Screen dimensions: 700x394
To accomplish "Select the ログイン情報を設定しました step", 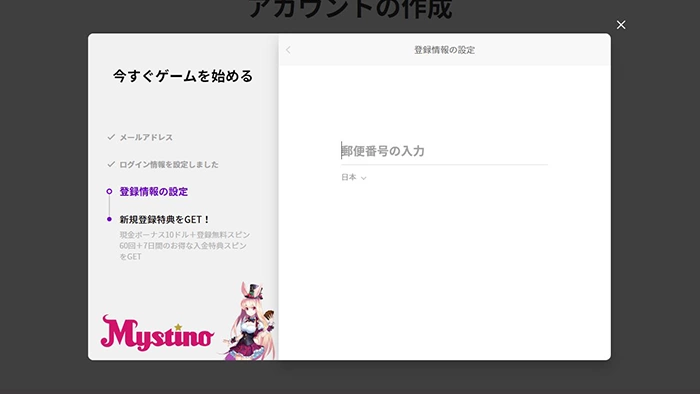I will click(x=169, y=165).
